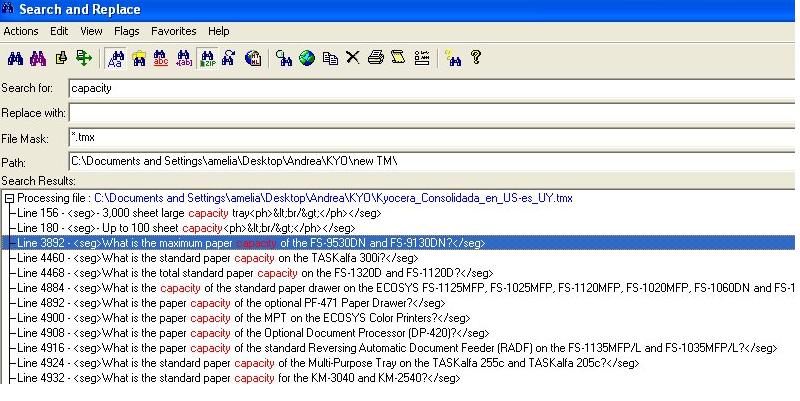Open the Kyocera_Consolidada_en_US-es_UY.tmx file path
Screen dimensions: 800x401
(333, 198)
